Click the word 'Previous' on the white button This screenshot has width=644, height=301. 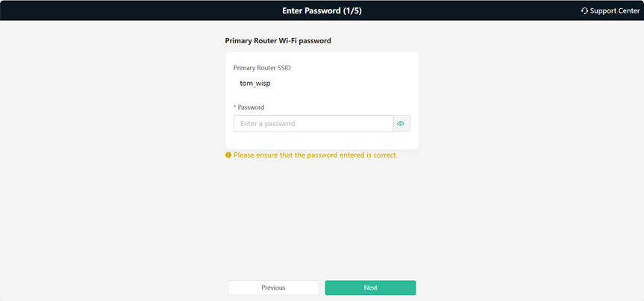[273, 288]
